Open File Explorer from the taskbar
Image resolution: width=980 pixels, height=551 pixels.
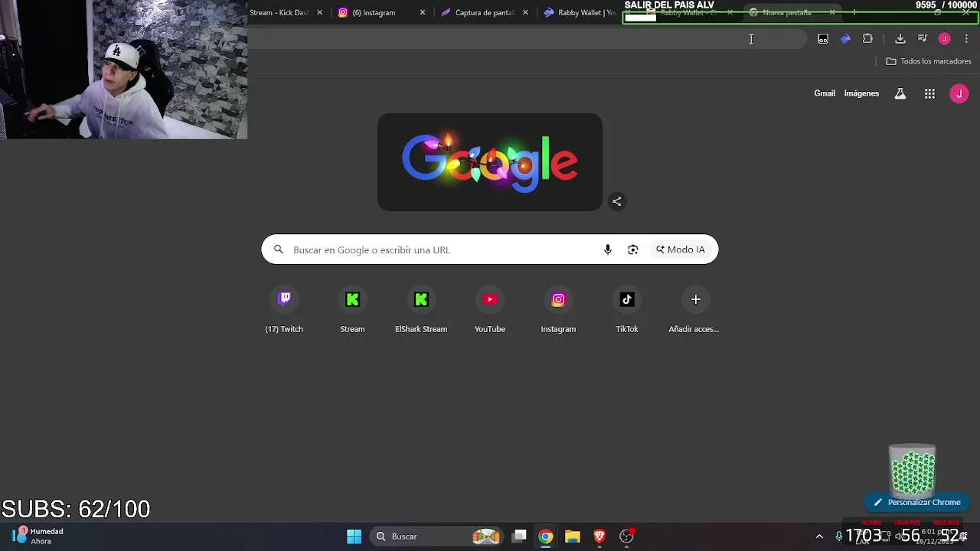pos(573,536)
